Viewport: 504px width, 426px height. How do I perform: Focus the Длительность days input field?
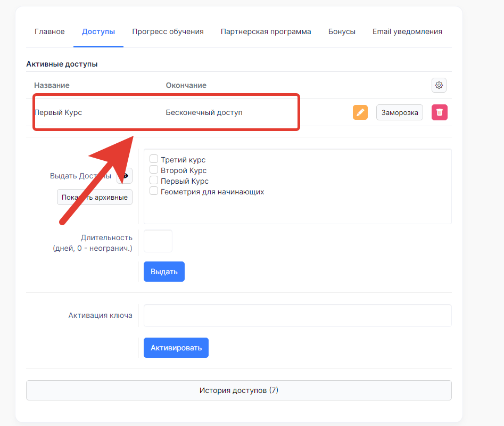coord(158,241)
